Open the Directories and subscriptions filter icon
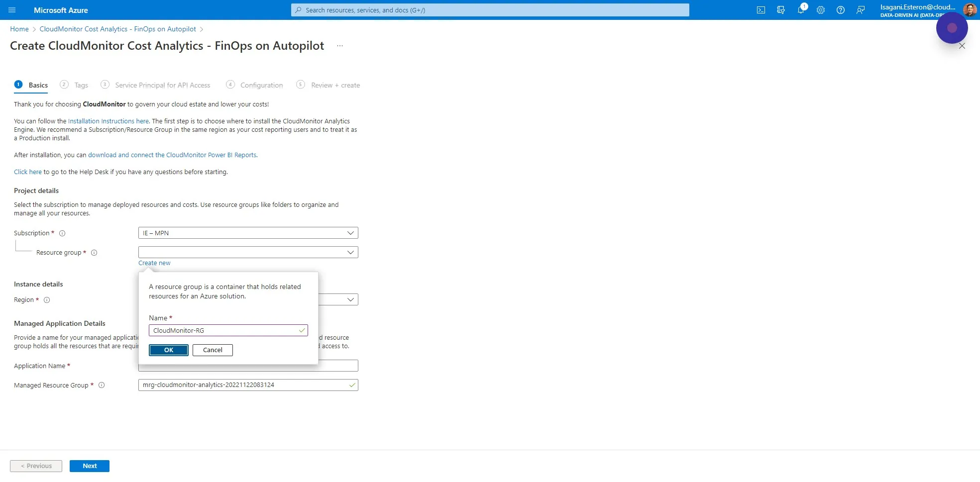The height and width of the screenshot is (482, 980). [781, 10]
